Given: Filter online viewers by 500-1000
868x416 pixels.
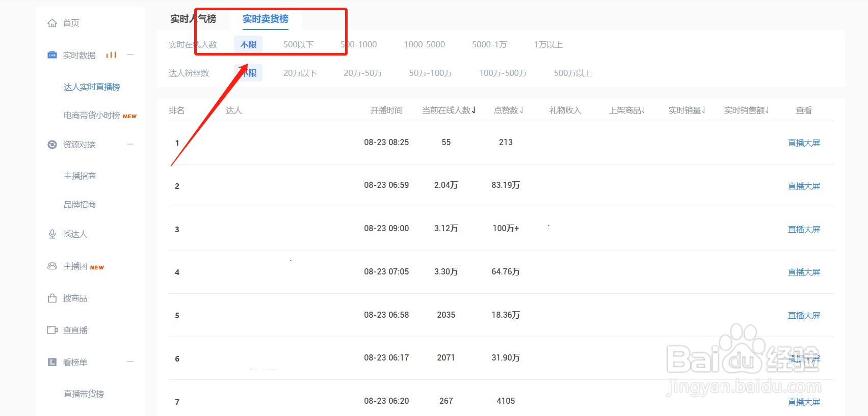Looking at the screenshot, I should pos(359,45).
